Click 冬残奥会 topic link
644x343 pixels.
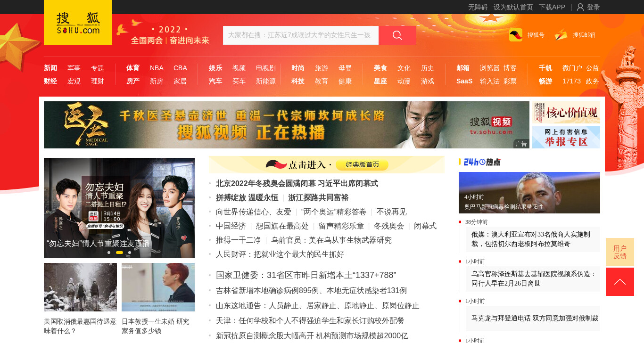tap(389, 226)
